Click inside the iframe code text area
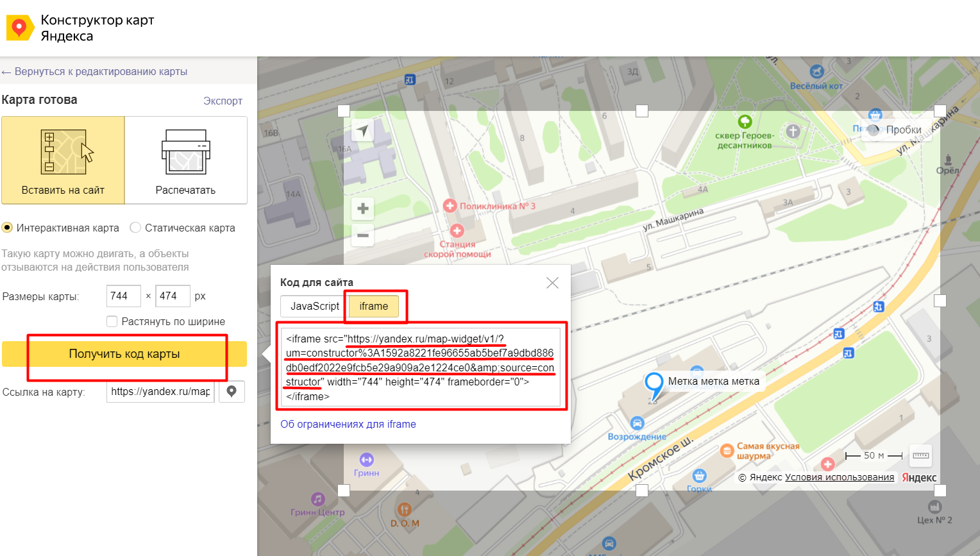The image size is (980, 556). [420, 367]
